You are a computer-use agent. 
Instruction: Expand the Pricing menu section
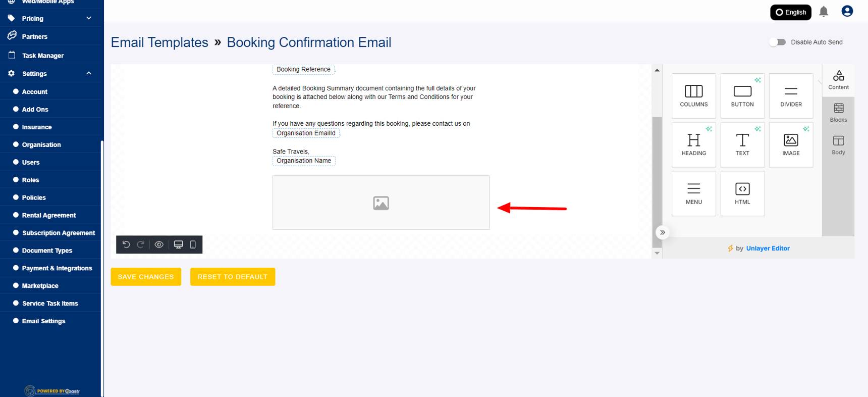[50, 18]
